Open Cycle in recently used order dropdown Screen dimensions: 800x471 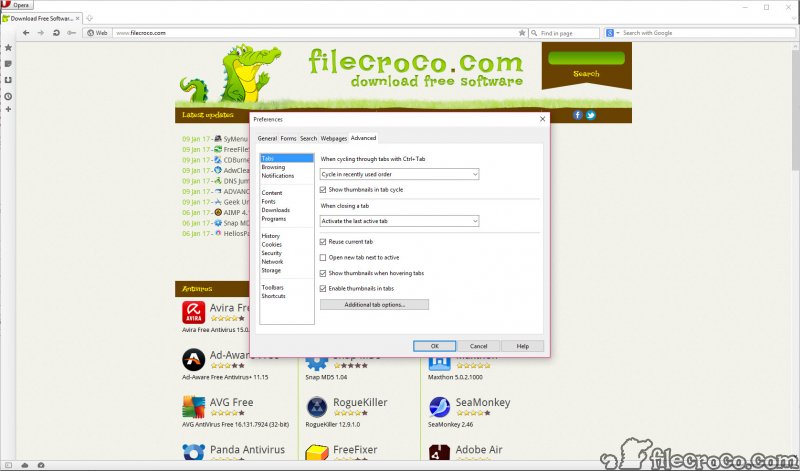399,174
